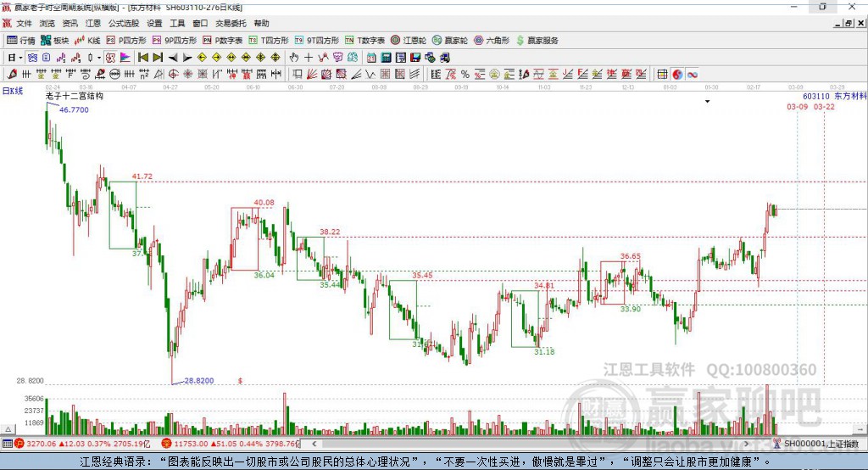Step chart back with black left arrow
Screen dimensions: 868x470
pos(173,58)
